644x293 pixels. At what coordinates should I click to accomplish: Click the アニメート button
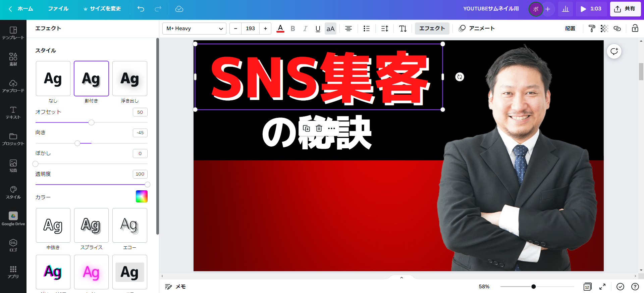(477, 29)
